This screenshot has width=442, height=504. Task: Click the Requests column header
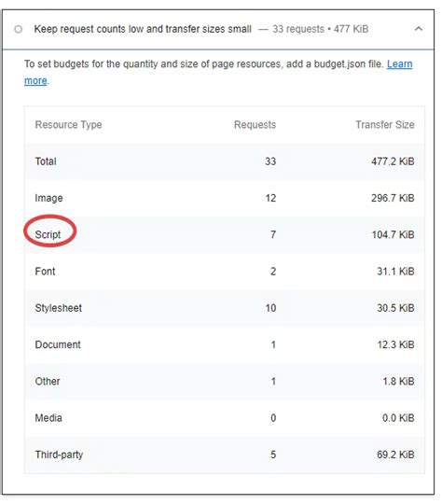click(256, 125)
